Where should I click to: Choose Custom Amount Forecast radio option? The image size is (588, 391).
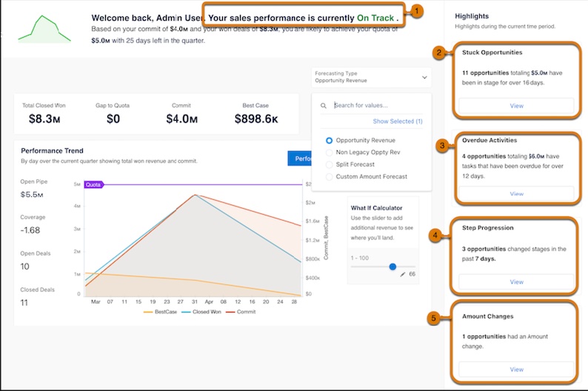[329, 176]
